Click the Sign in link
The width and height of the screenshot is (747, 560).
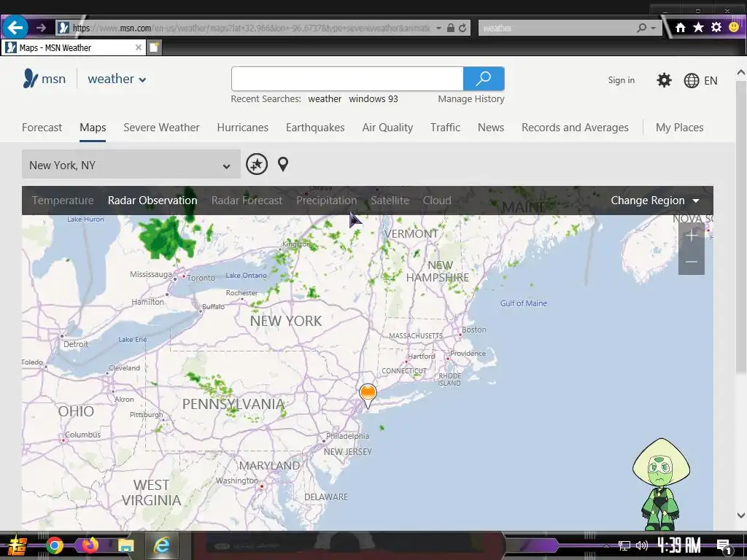click(622, 80)
